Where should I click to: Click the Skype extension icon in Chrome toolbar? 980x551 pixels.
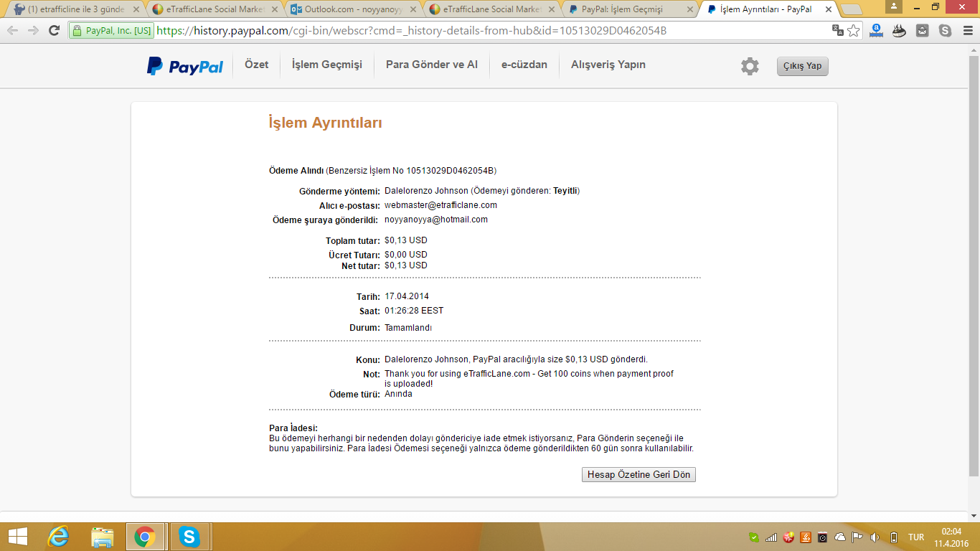pyautogui.click(x=945, y=31)
